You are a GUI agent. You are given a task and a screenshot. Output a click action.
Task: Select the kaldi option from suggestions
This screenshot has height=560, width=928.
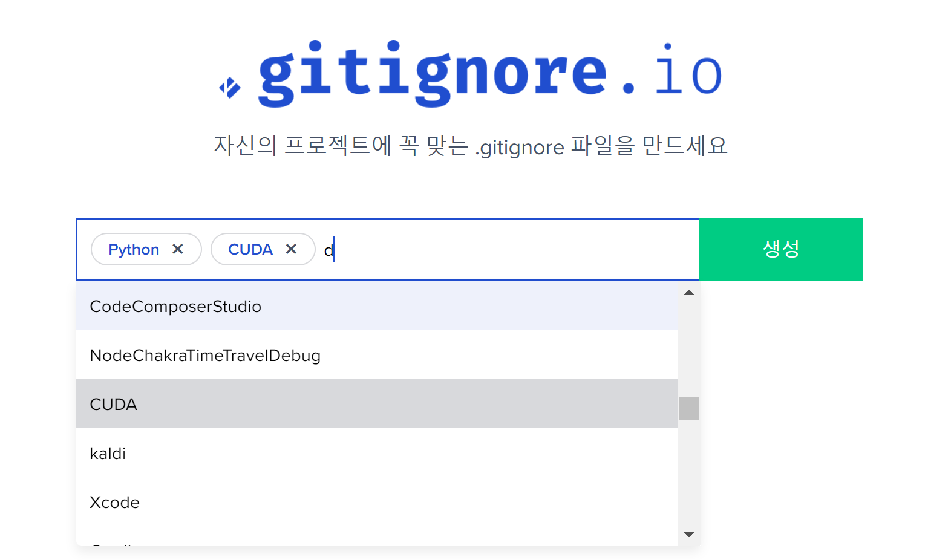pos(377,452)
